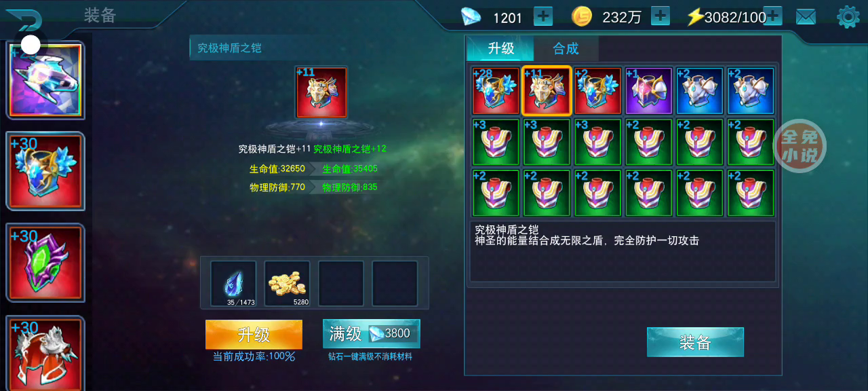Click the 装备 equip button
Screen dimensions: 868x391
click(x=695, y=342)
